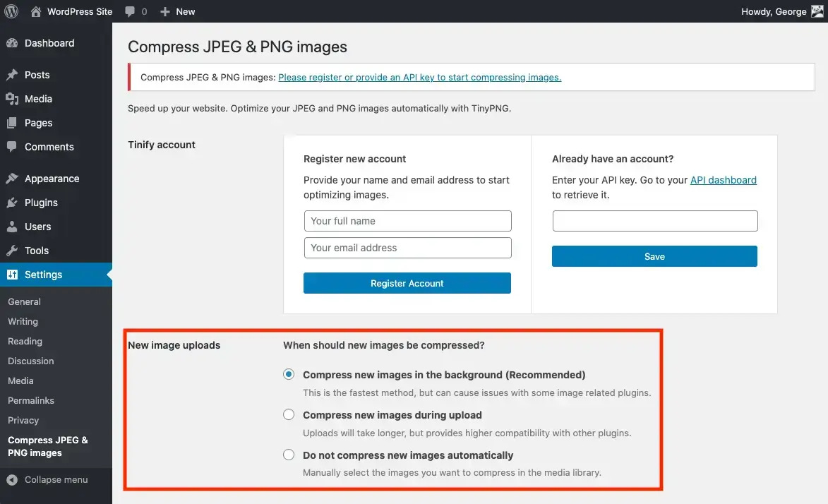
Task: Open General settings submenu
Action: (24, 301)
